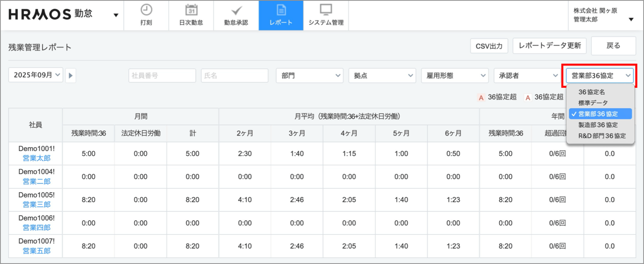Open the 管理太郎 user account menu
The image size is (644, 264).
[x=631, y=19]
